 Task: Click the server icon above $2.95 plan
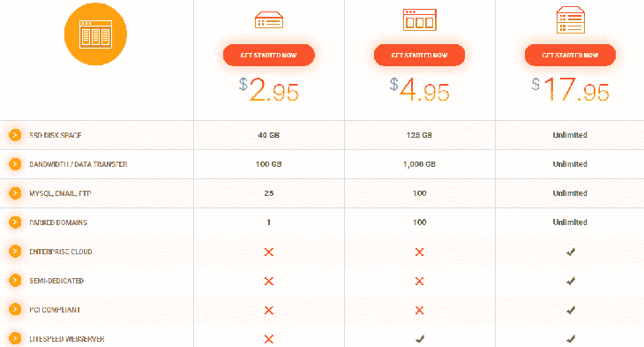coord(269,19)
